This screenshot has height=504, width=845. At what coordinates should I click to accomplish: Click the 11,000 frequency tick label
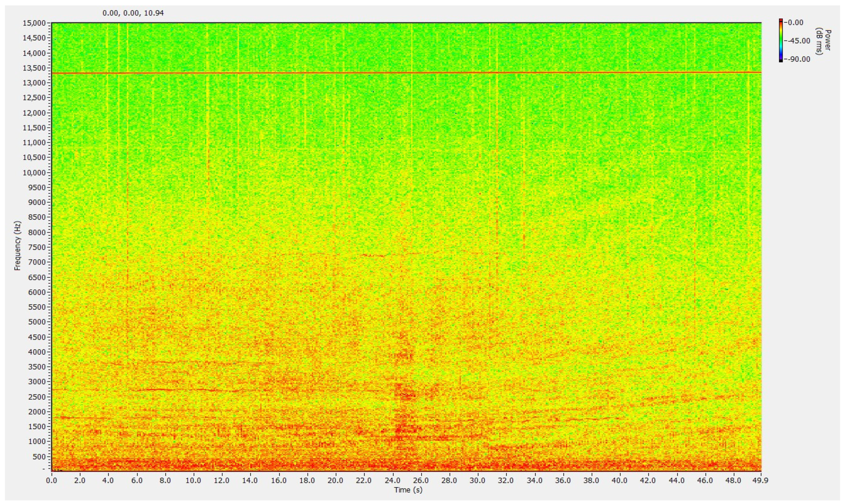point(34,143)
